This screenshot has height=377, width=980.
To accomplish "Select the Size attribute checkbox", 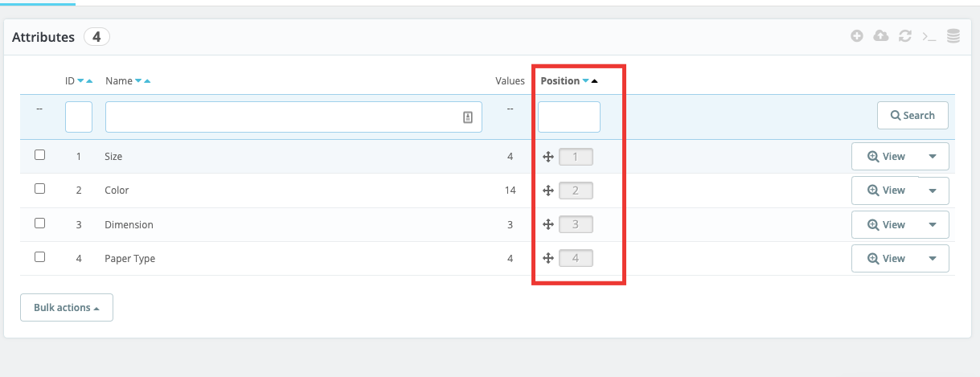I will click(x=39, y=155).
